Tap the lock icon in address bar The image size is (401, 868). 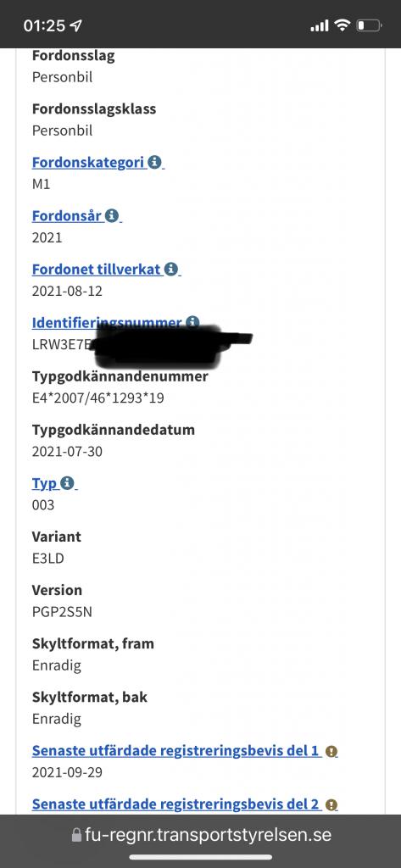click(x=76, y=835)
